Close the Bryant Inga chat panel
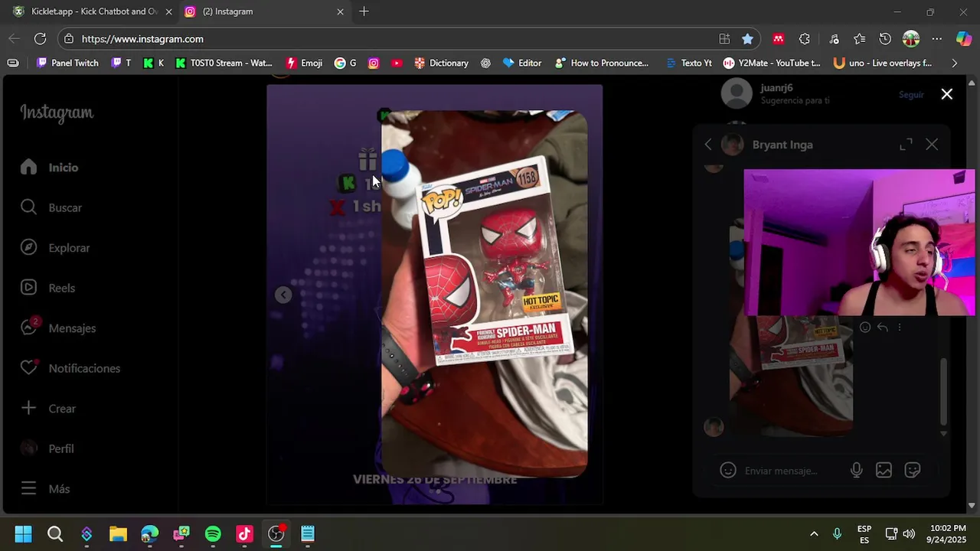 pyautogui.click(x=932, y=145)
